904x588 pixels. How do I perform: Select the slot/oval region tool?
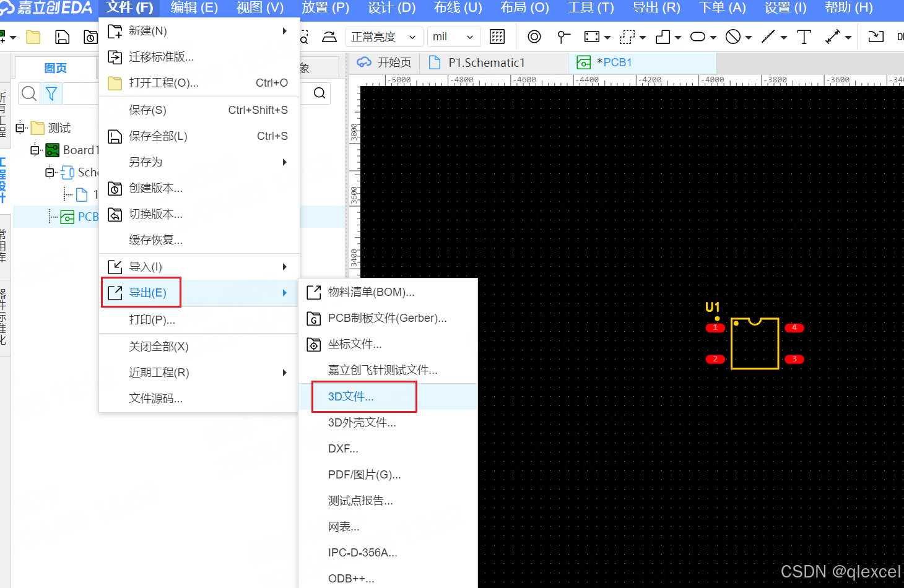[x=698, y=37]
